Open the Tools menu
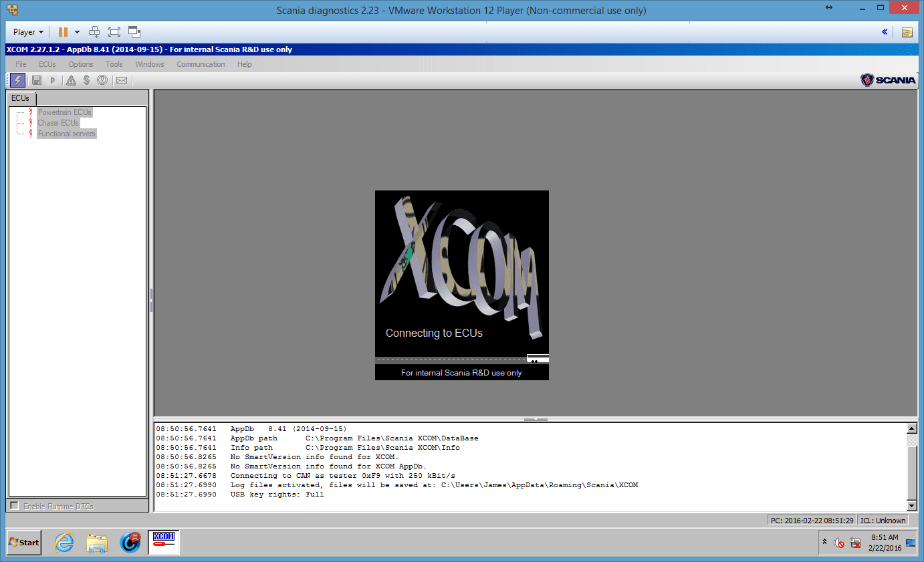This screenshot has width=924, height=562. point(114,64)
